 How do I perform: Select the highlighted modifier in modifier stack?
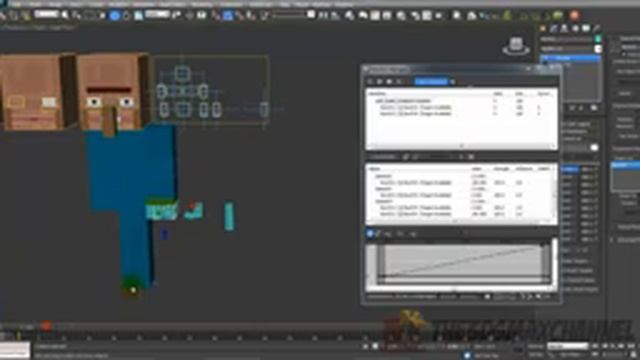(570, 58)
